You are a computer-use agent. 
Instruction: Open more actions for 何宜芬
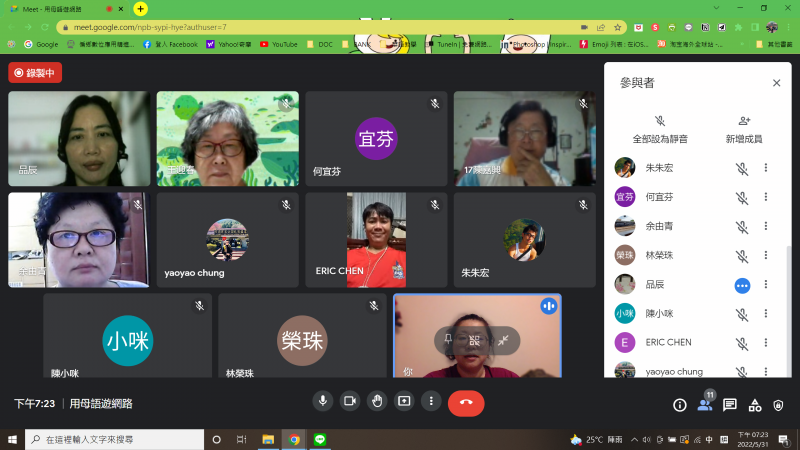766,197
